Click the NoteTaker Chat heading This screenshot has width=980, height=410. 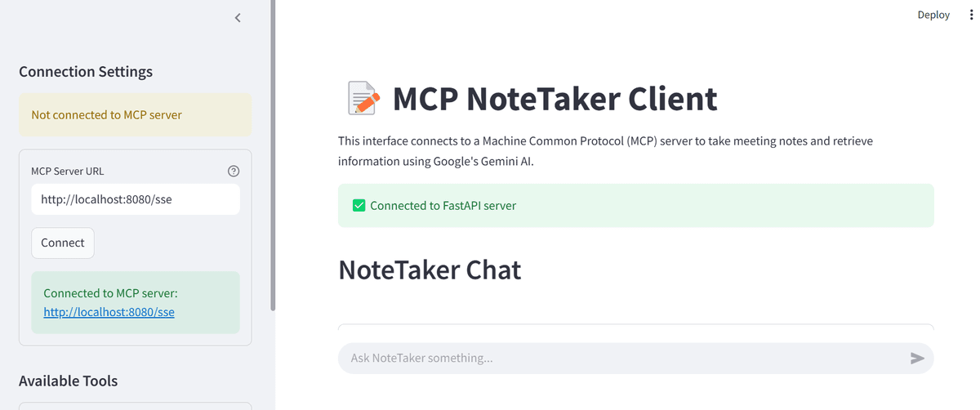point(430,270)
